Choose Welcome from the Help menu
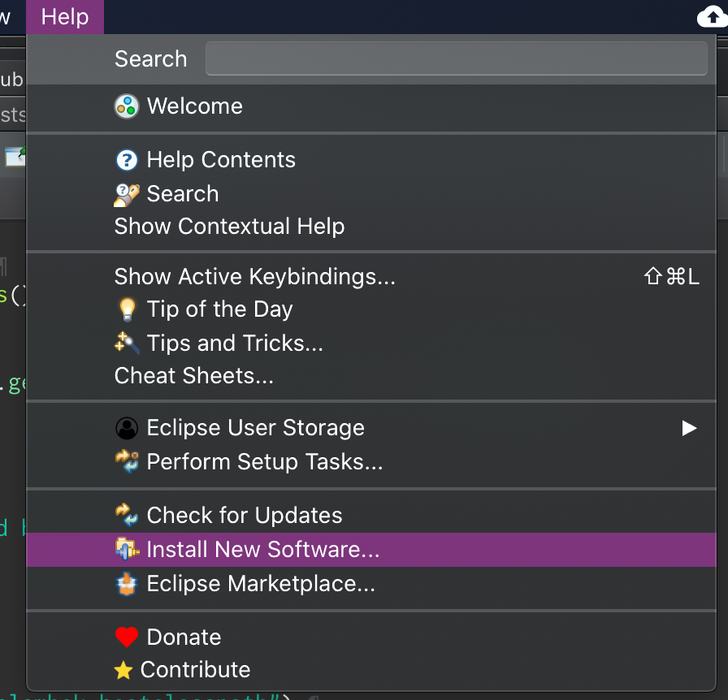Image resolution: width=728 pixels, height=700 pixels. [371, 106]
